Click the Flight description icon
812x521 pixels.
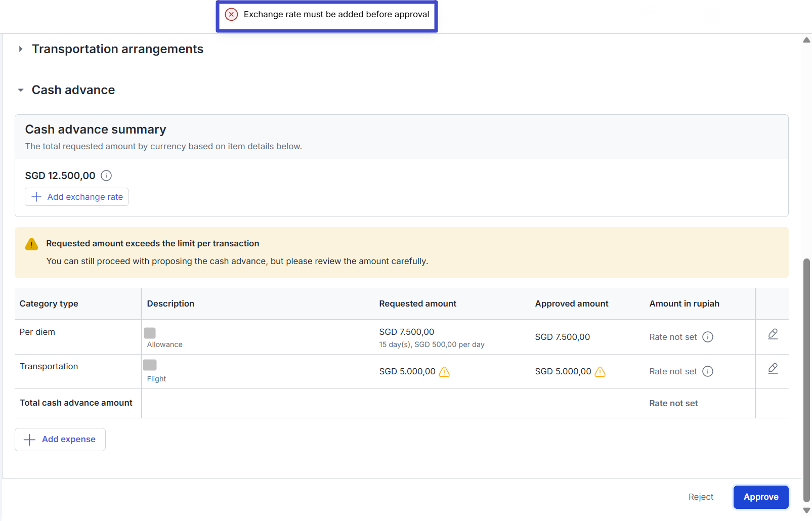tap(150, 365)
